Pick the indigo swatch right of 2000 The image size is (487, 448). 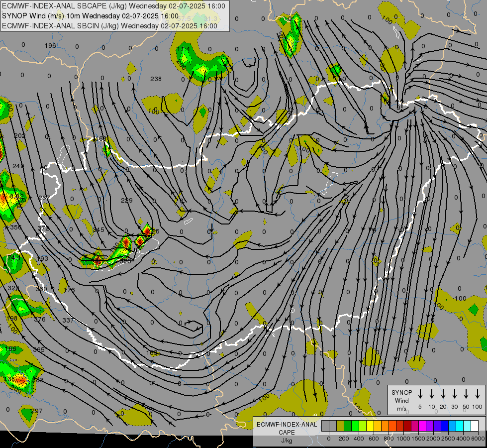[x=437, y=426]
